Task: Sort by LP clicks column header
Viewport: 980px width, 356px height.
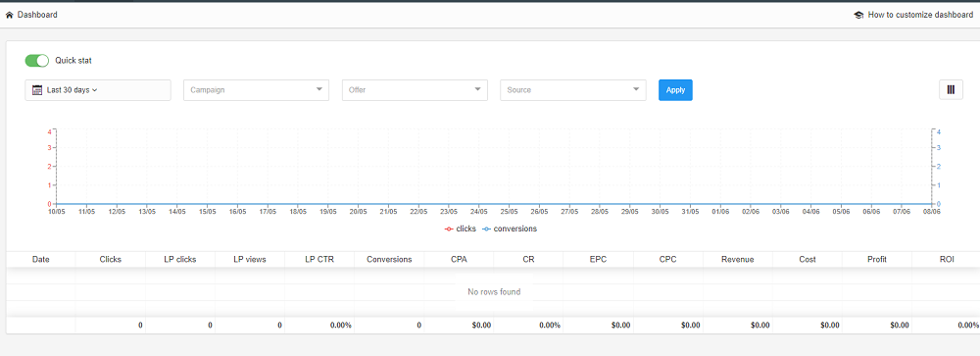Action: coord(180,259)
